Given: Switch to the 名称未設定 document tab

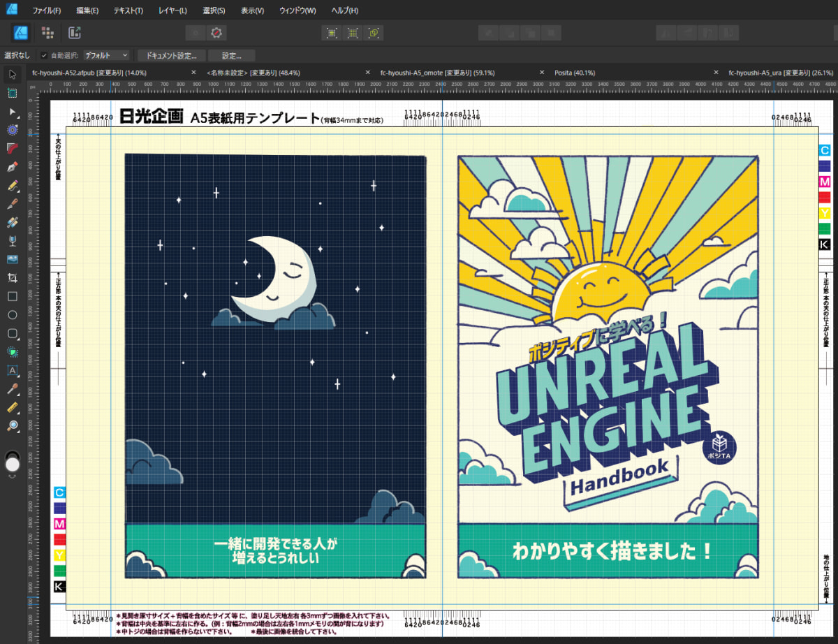Looking at the screenshot, I should (253, 73).
